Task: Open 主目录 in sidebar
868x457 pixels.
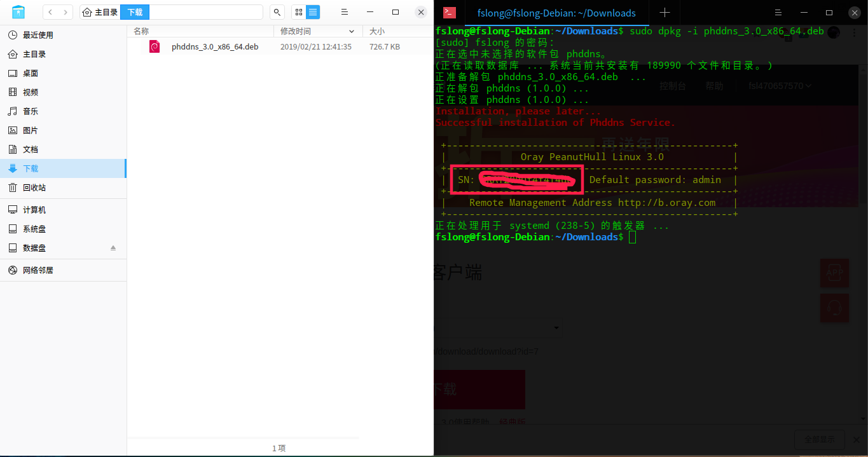Action: [x=63, y=54]
